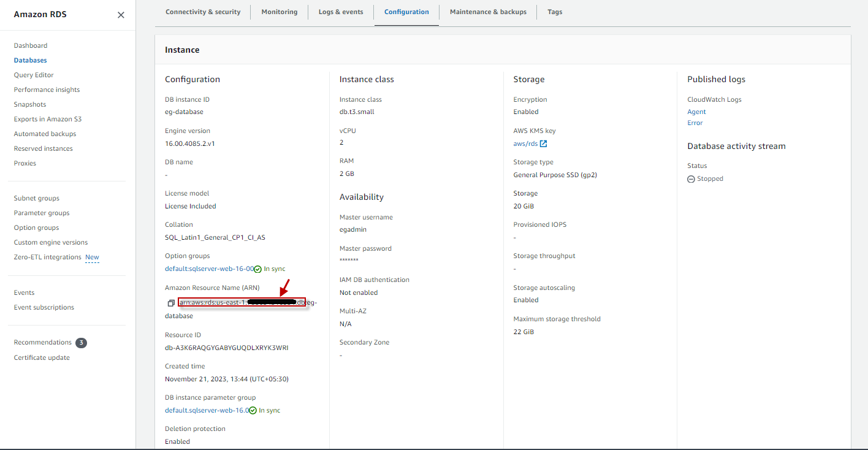Click engine version 16.00.4085.2.v1
The image size is (868, 450).
click(x=190, y=143)
